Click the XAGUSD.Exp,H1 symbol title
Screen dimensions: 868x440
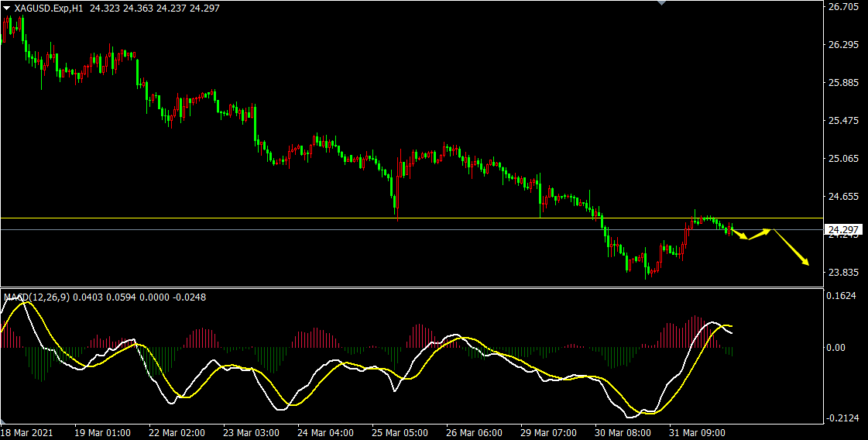[49, 8]
